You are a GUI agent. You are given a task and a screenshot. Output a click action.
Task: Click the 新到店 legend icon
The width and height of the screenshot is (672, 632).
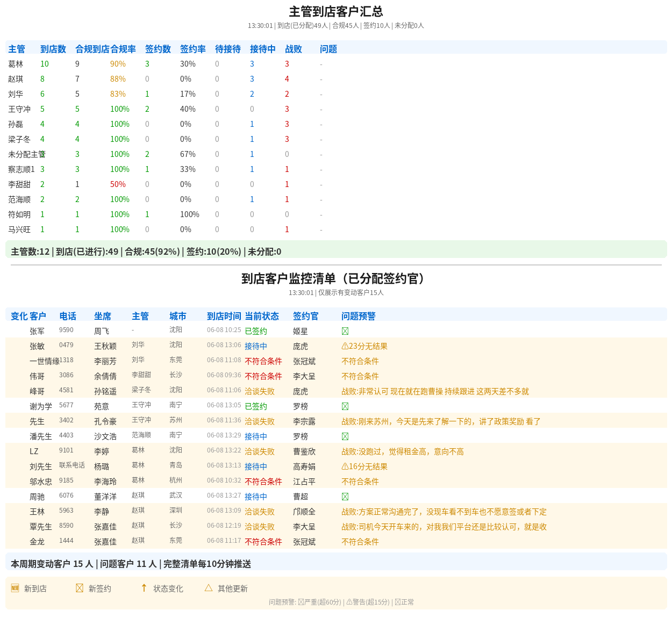[x=15, y=588]
